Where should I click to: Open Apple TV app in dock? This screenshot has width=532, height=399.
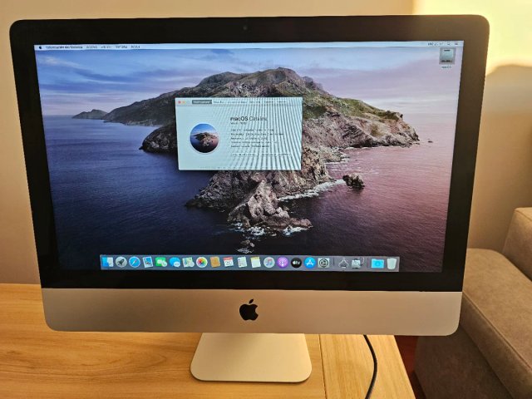(296, 263)
